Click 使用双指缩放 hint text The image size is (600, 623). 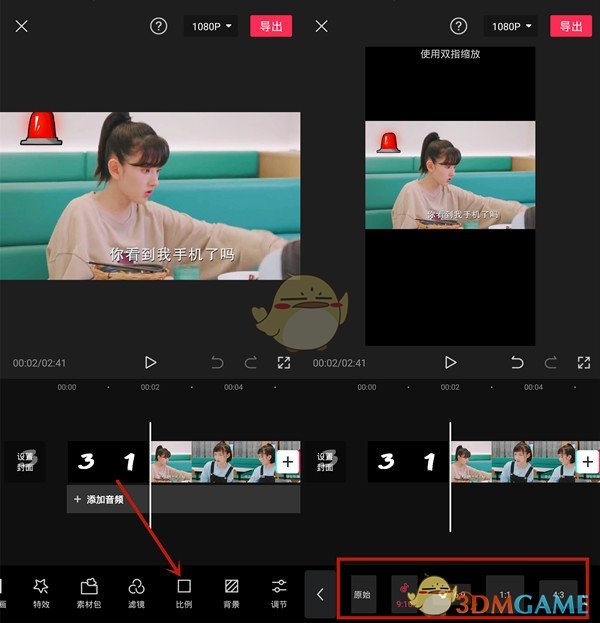pos(450,54)
